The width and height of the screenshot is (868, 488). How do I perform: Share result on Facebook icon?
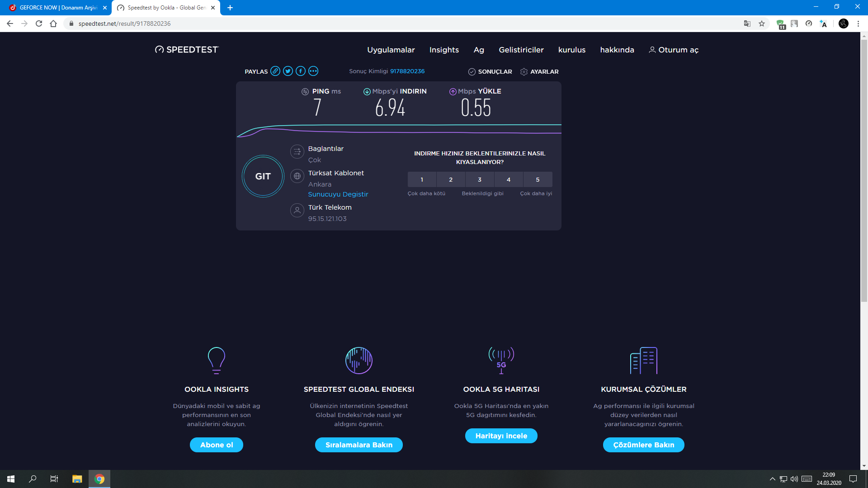point(301,71)
